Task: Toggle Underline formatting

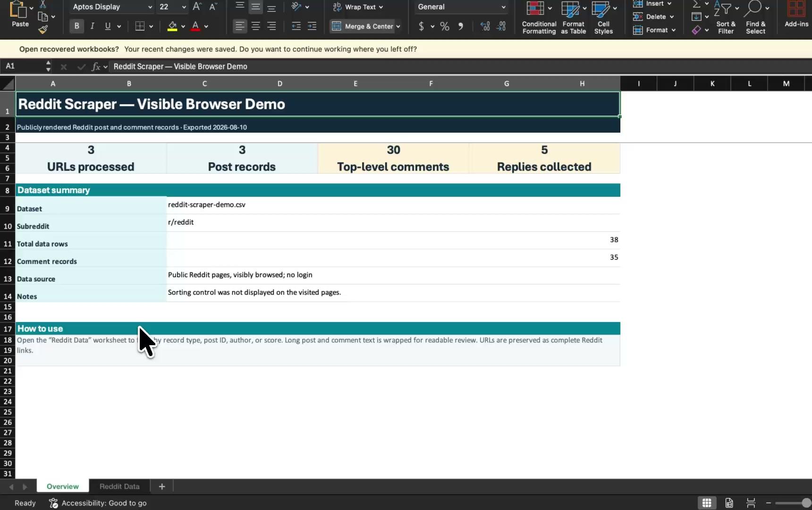Action: [x=108, y=26]
